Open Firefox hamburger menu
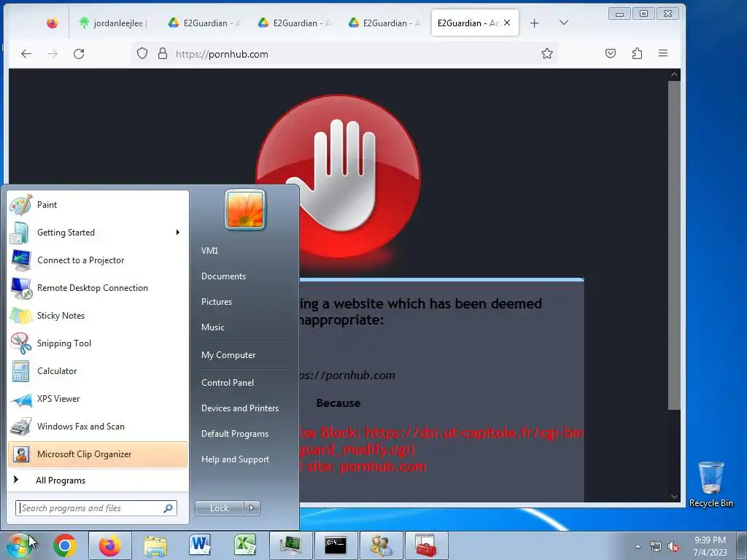 click(x=663, y=53)
